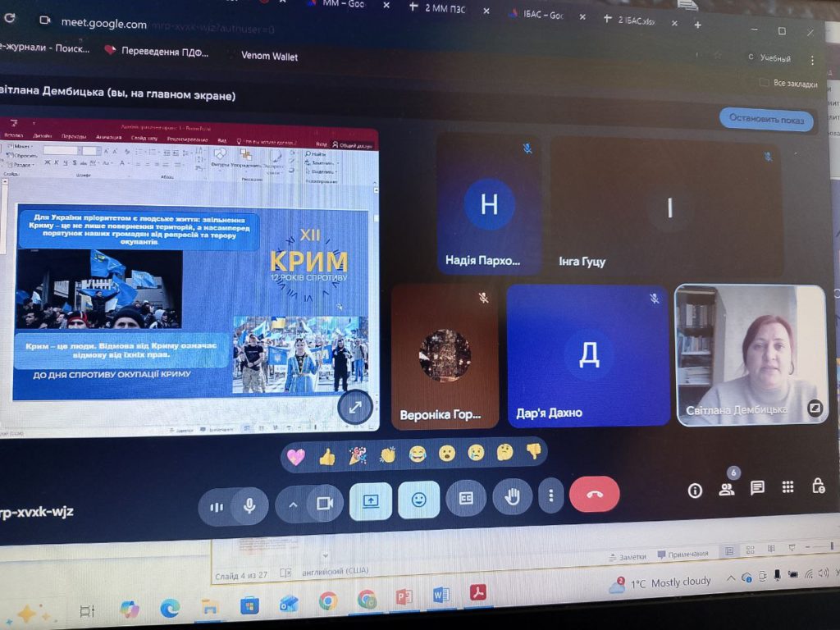Open the Venom Wallet bookmark

pyautogui.click(x=268, y=57)
